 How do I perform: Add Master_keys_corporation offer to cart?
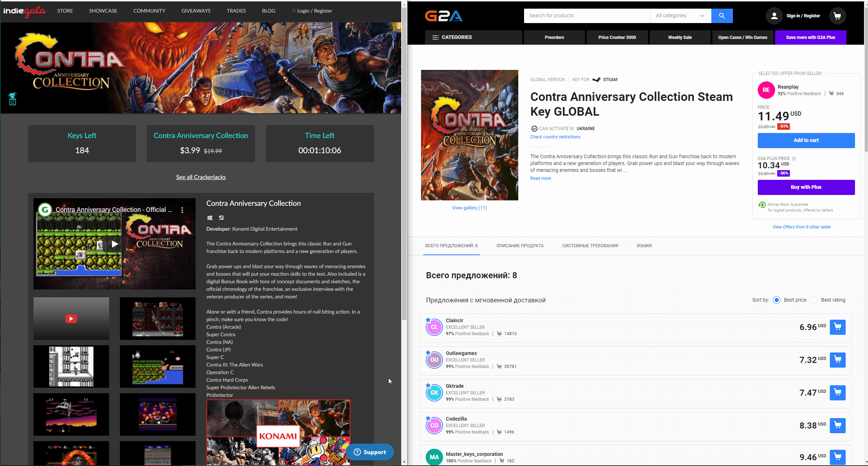point(837,457)
